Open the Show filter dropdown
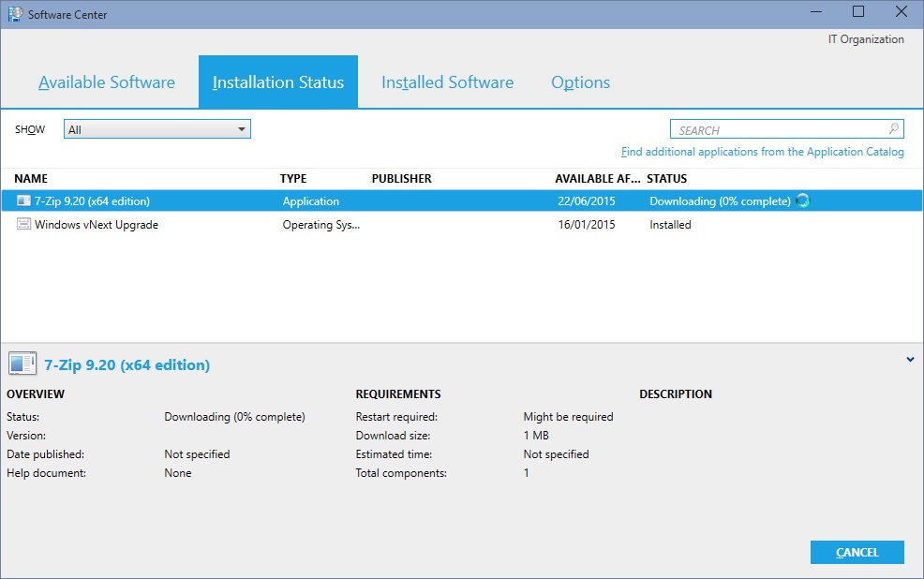 (x=156, y=129)
